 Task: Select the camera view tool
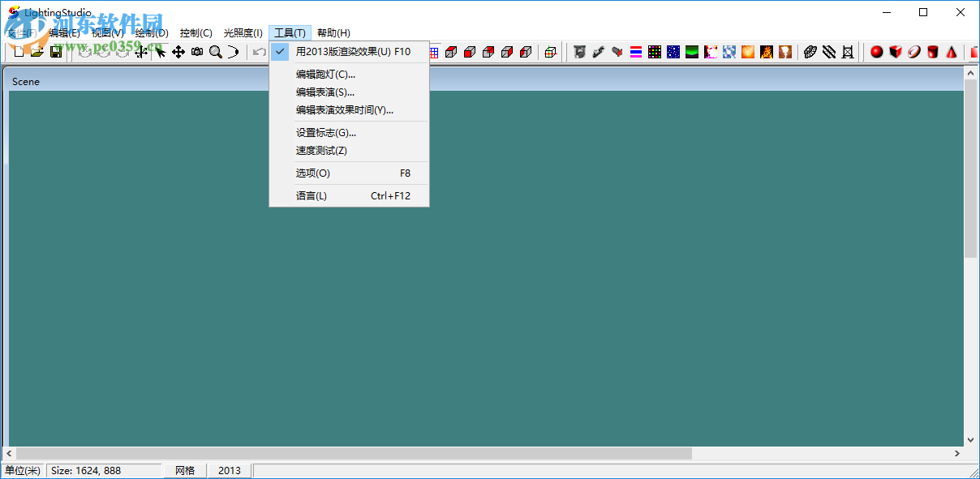click(x=196, y=51)
